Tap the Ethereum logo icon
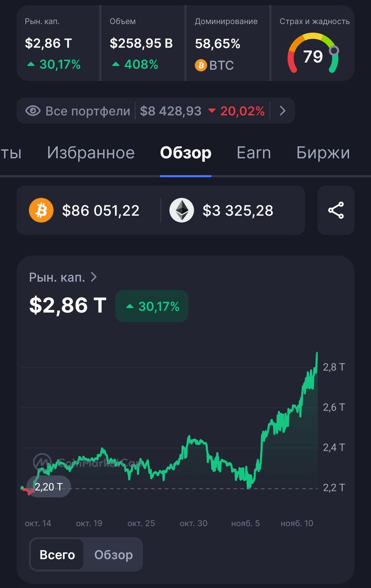The height and width of the screenshot is (588, 371). (182, 211)
